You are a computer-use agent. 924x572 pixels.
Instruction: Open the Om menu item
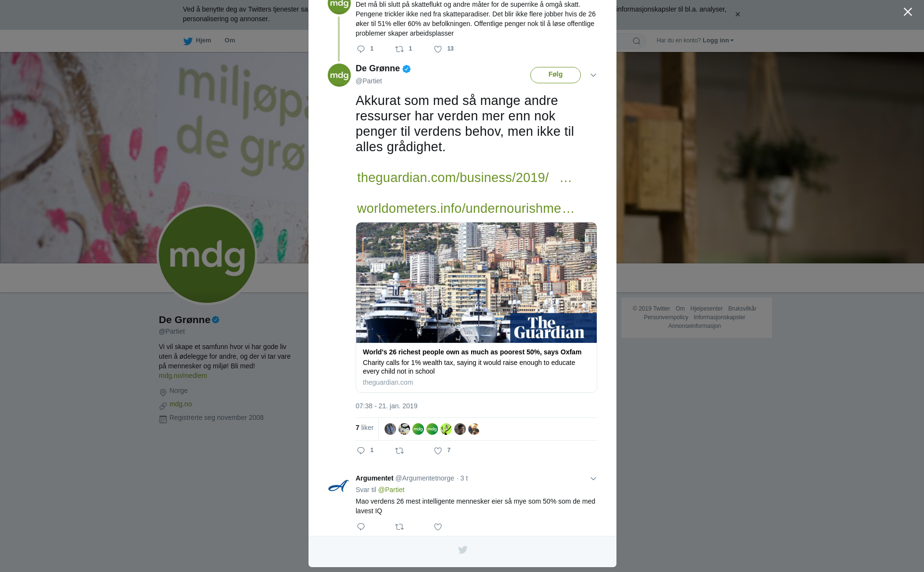[230, 40]
